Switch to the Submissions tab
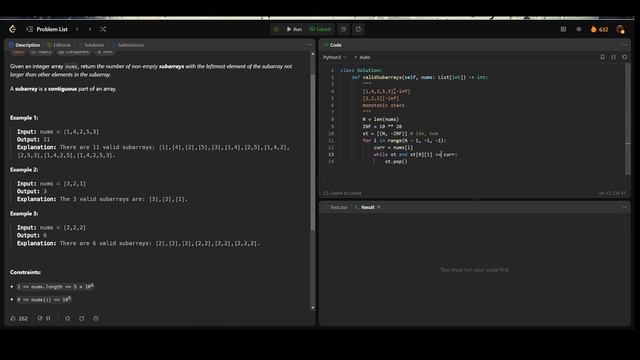 [x=128, y=45]
